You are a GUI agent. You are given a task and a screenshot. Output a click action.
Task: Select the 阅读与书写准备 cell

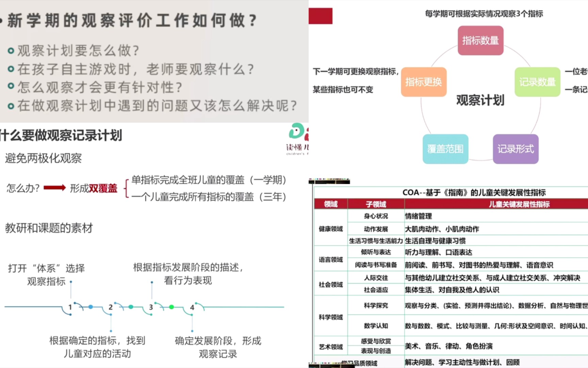click(376, 265)
